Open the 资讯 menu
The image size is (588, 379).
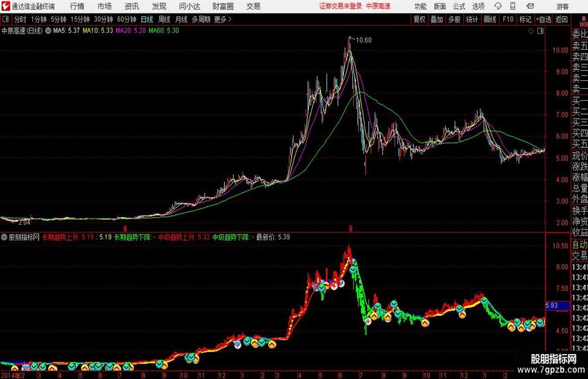click(x=132, y=6)
